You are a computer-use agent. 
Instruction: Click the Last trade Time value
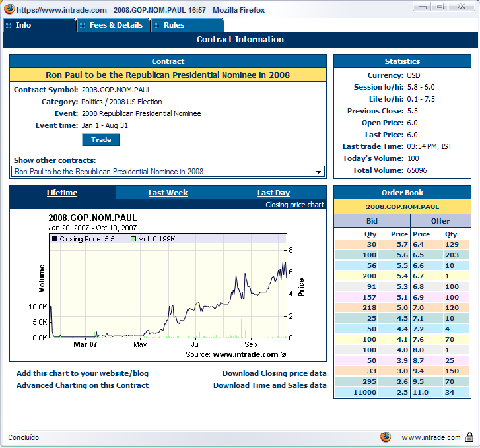pos(429,146)
